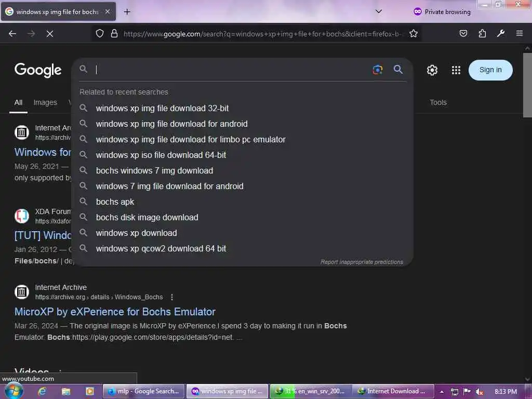532x399 pixels.
Task: Close the windows xp img file tab
Action: click(x=107, y=11)
